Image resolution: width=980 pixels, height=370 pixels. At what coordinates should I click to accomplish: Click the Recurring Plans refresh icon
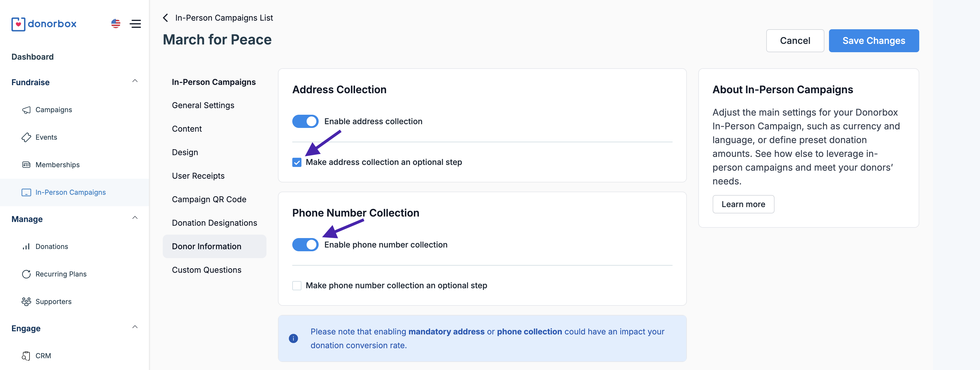click(26, 274)
